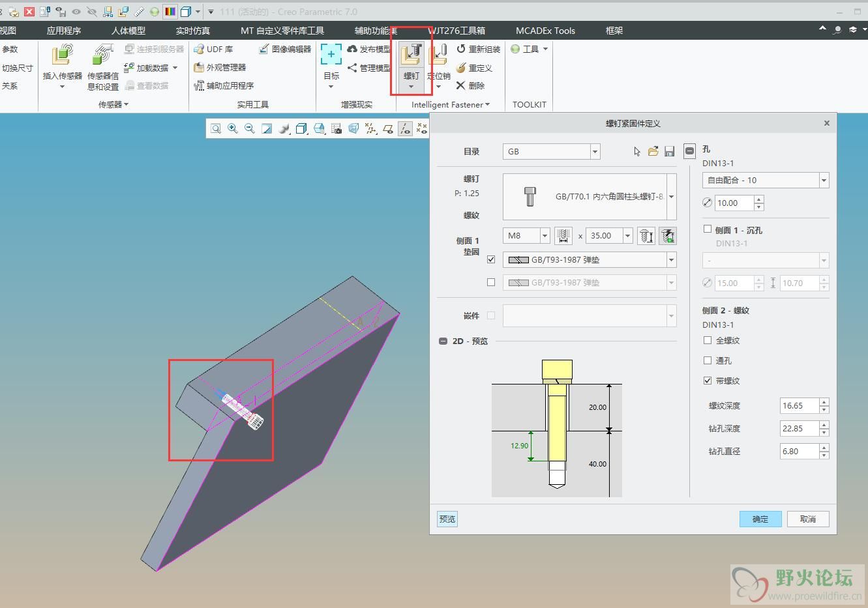Image resolution: width=868 pixels, height=608 pixels.
Task: Click the zoom in icon in graphics toolbar
Action: (x=232, y=128)
